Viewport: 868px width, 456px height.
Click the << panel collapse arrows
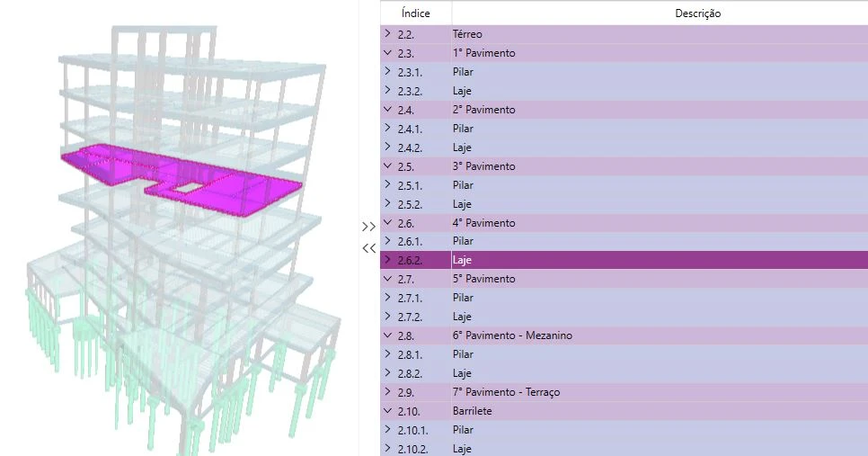pos(368,248)
